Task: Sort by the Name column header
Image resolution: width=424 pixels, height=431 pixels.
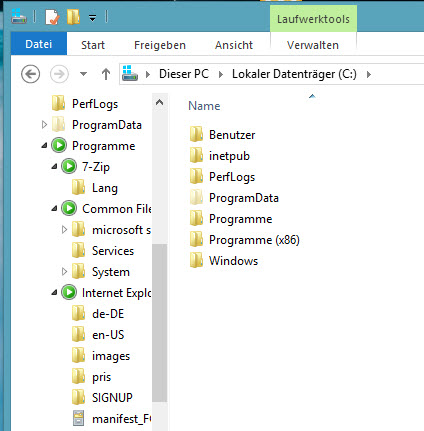Action: pyautogui.click(x=204, y=106)
